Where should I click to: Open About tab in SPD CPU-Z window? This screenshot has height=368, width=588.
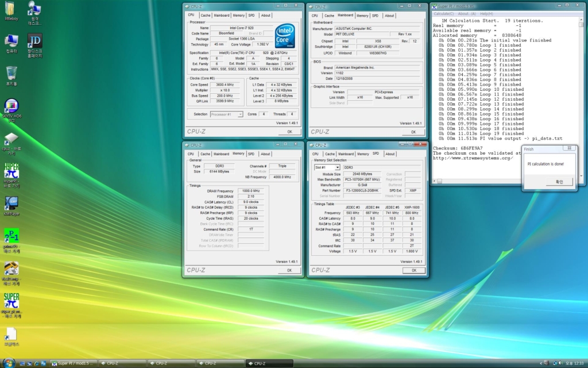pyautogui.click(x=390, y=154)
